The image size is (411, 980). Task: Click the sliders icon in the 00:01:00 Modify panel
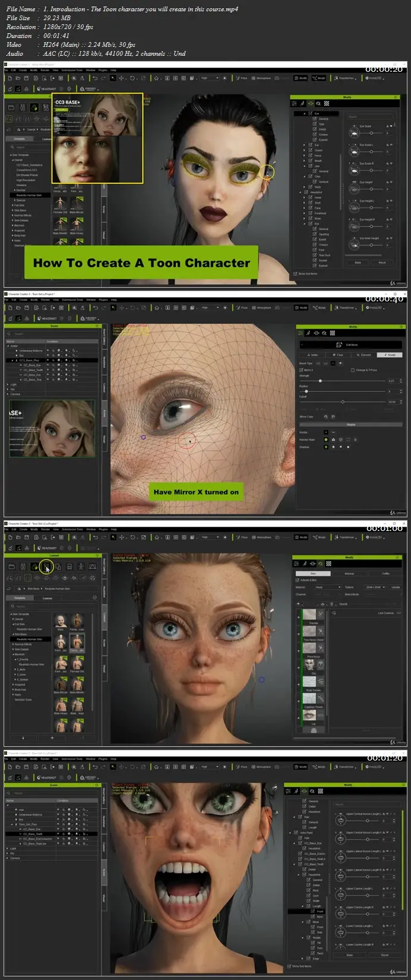tap(296, 564)
